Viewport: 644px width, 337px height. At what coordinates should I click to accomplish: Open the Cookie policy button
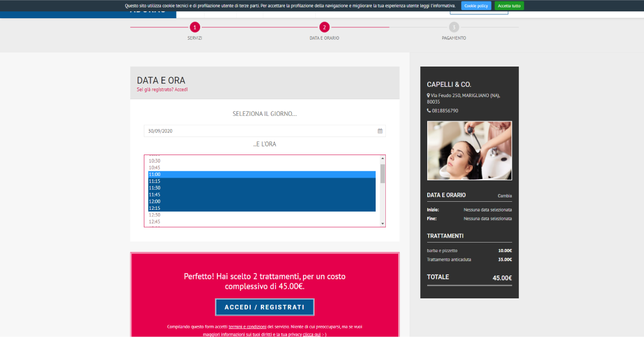pos(476,5)
